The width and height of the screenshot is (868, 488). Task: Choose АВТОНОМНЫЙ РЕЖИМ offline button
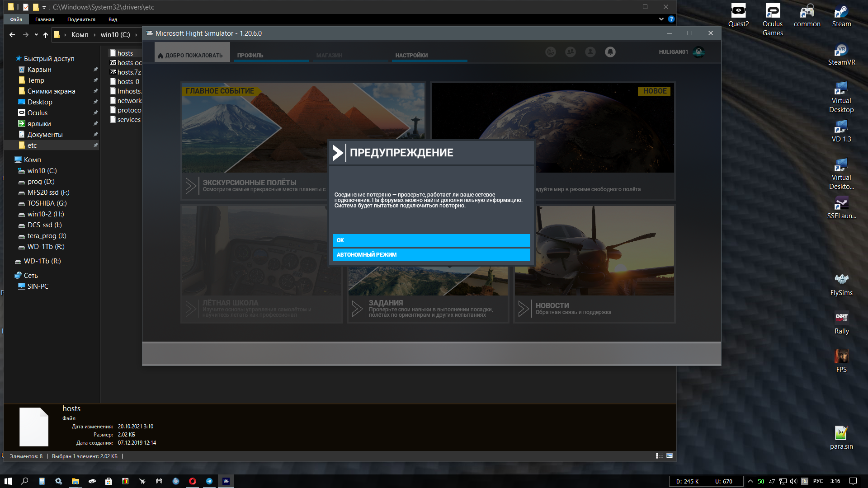pyautogui.click(x=431, y=255)
